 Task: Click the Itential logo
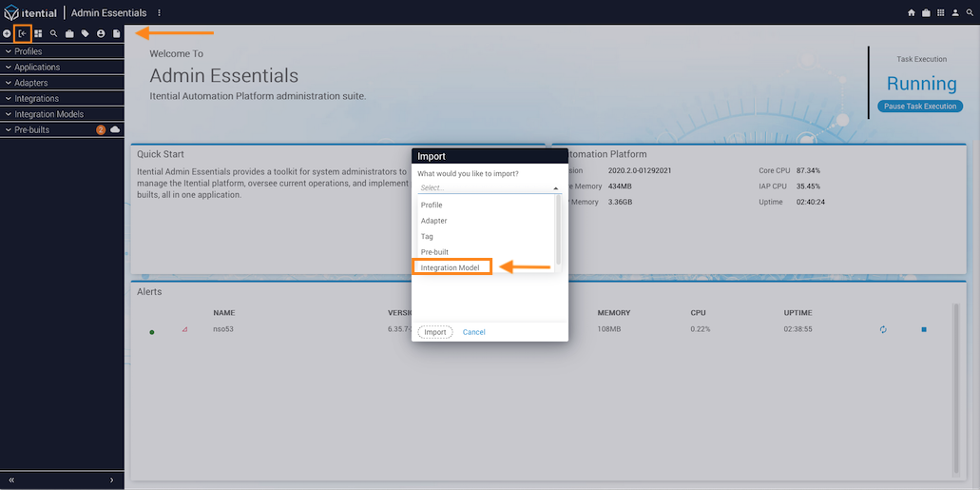click(x=30, y=12)
